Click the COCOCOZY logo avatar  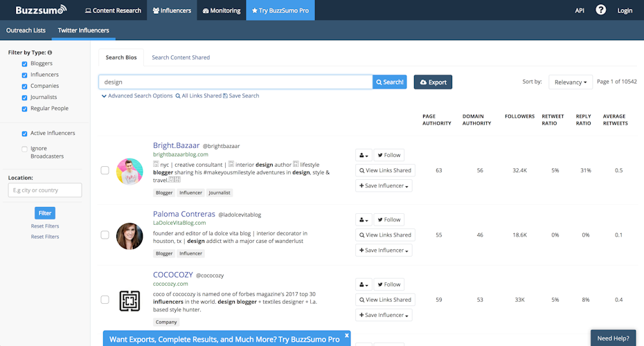[x=129, y=300]
